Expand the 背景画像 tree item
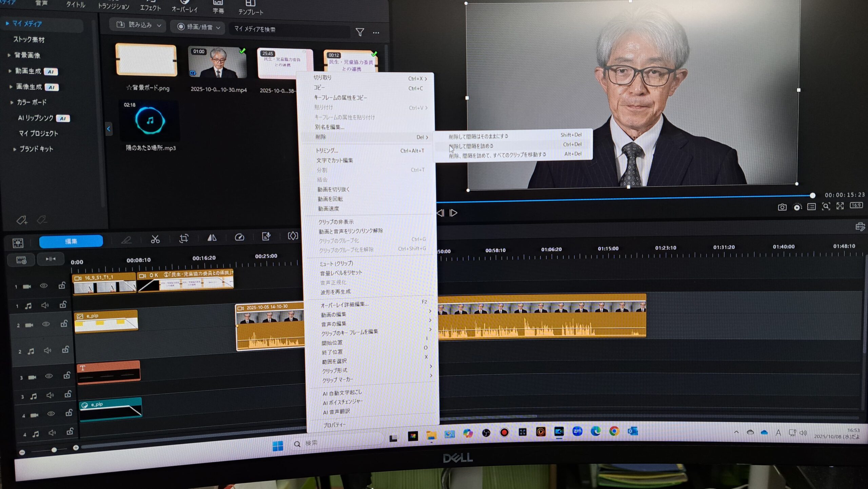This screenshot has width=868, height=489. point(9,55)
